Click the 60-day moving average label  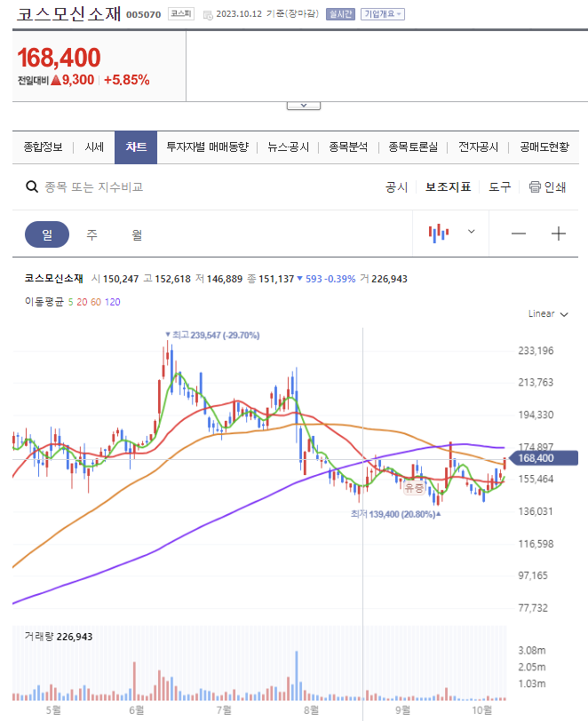(96, 302)
